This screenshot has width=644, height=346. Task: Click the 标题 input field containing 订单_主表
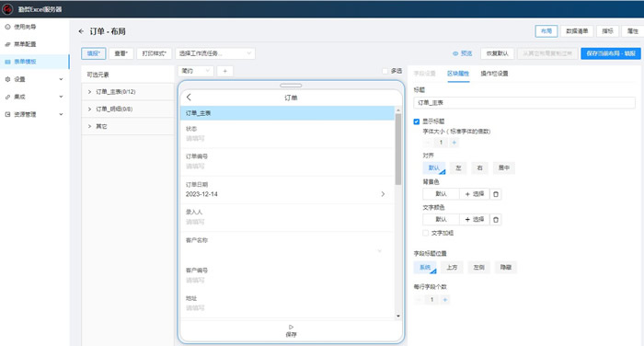click(x=524, y=103)
